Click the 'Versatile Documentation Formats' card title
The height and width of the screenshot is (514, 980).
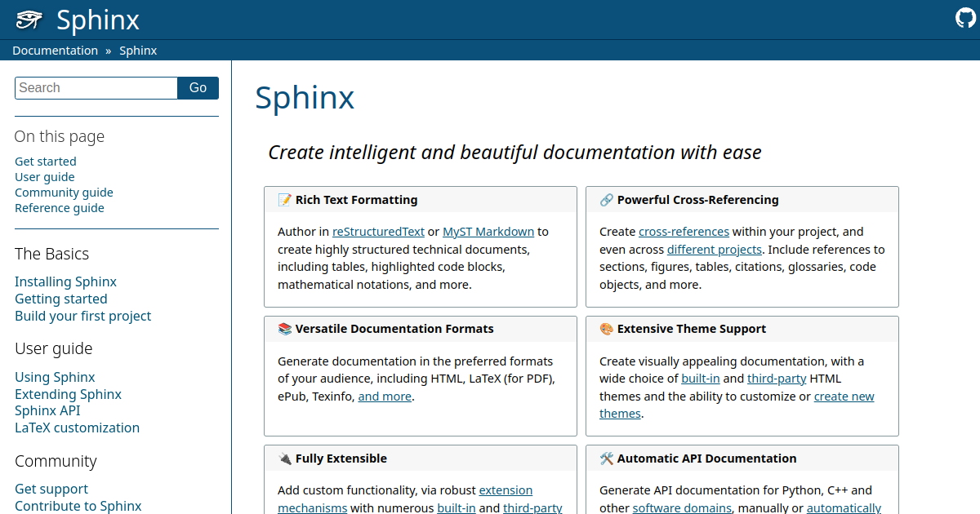click(394, 329)
